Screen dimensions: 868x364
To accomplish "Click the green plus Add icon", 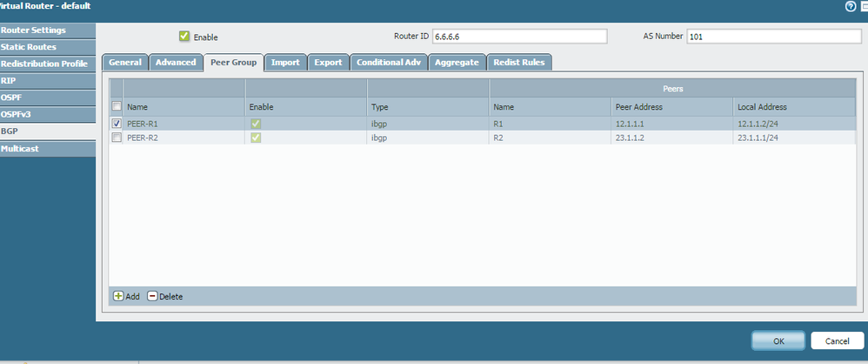I will tap(118, 296).
